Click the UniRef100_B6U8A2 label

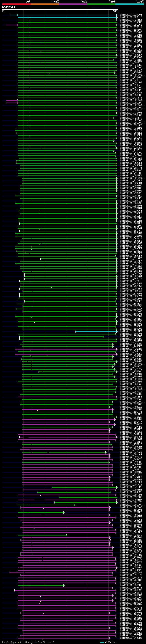pyautogui.click(x=131, y=384)
